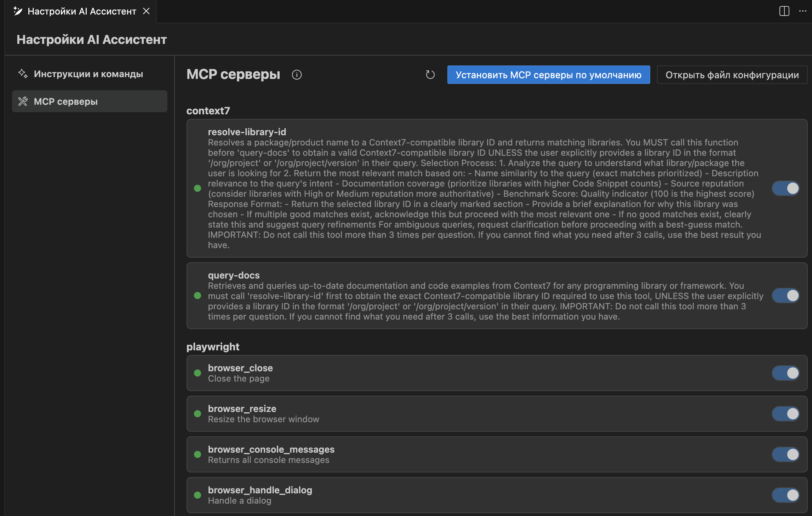Click the query-docs description paragraph
The height and width of the screenshot is (516, 812).
(486, 301)
